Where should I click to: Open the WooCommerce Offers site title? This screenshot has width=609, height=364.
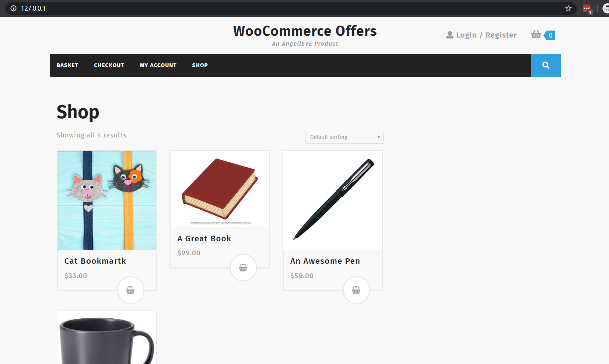[305, 31]
